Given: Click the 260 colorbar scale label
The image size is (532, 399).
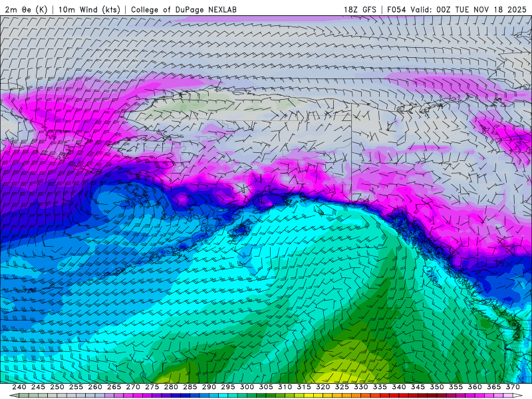Looking at the screenshot, I should click(95, 387).
